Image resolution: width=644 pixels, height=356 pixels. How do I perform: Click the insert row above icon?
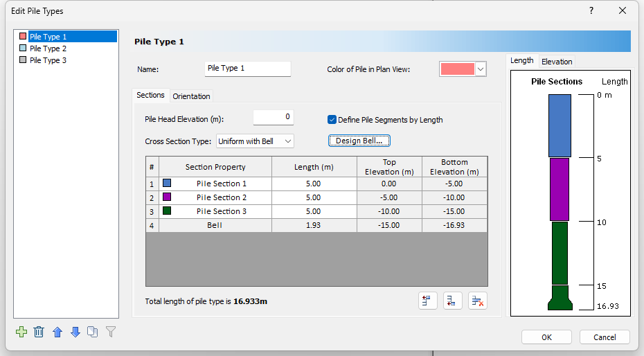click(x=427, y=301)
